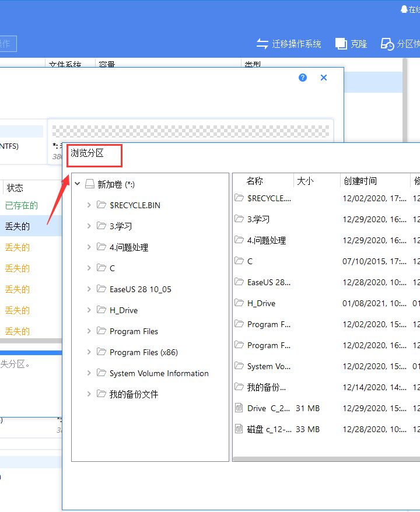Select 3.学习 folder icon in tree
Viewport: 420px width, 512px height.
pyautogui.click(x=101, y=226)
